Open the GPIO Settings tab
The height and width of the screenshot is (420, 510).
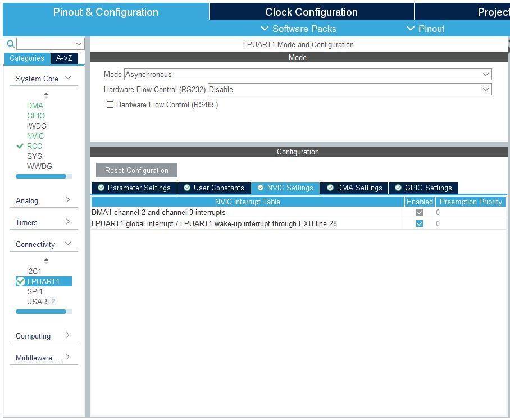pyautogui.click(x=423, y=188)
